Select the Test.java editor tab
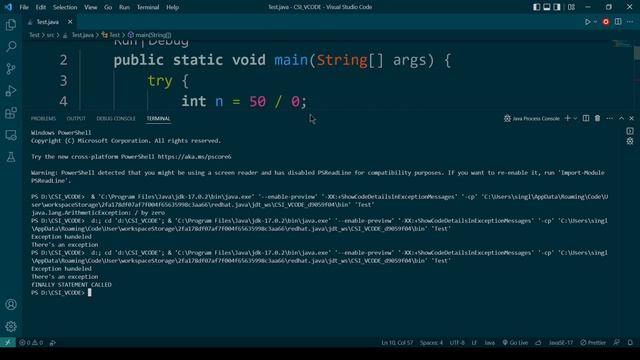This screenshot has width=640, height=360. coord(47,22)
